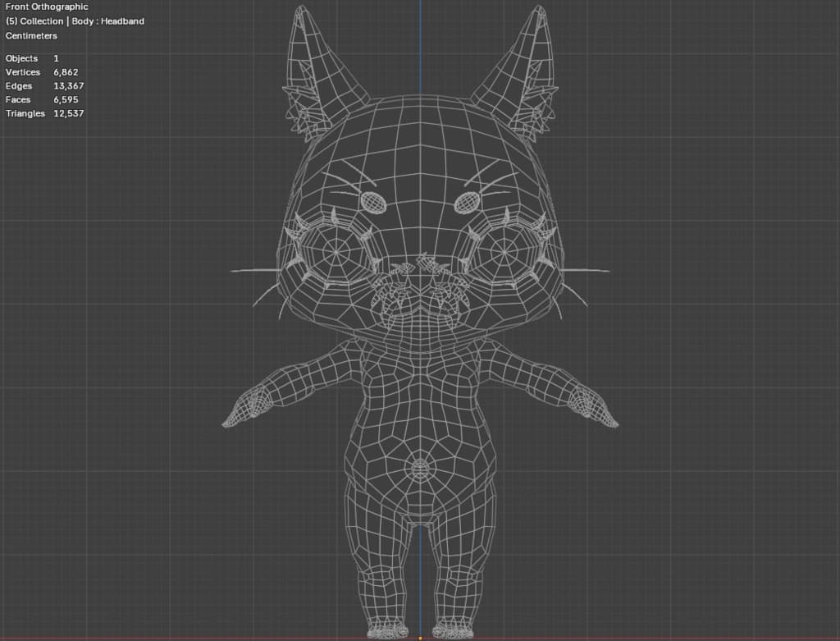Click the Edges 13,367 statistic
The image size is (840, 641).
44,86
